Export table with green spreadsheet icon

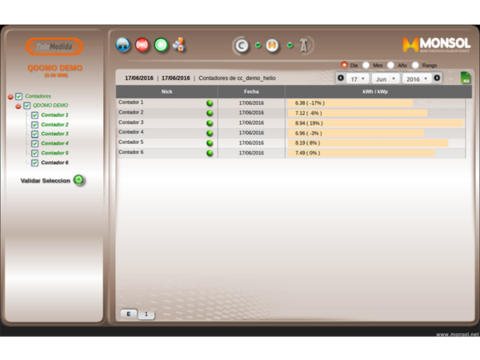465,78
